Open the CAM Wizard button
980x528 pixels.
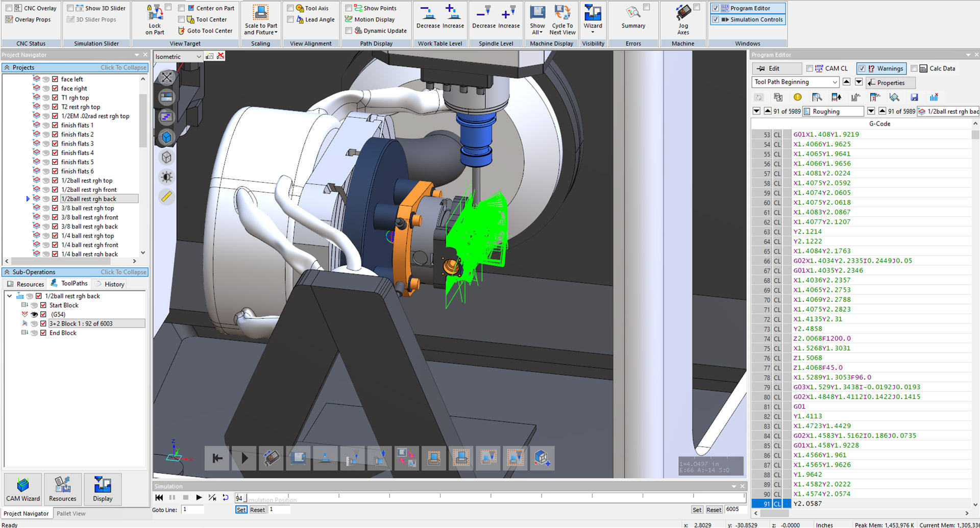click(x=23, y=489)
